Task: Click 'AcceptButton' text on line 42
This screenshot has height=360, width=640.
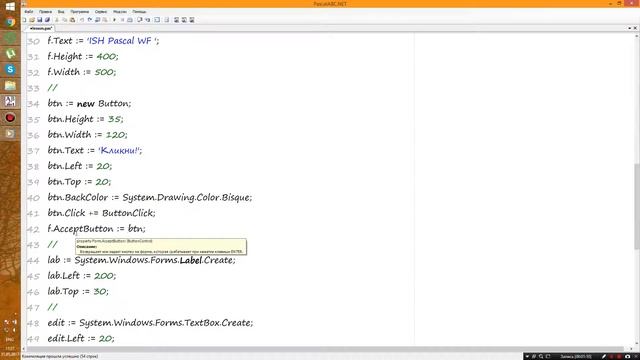Action: click(x=83, y=229)
